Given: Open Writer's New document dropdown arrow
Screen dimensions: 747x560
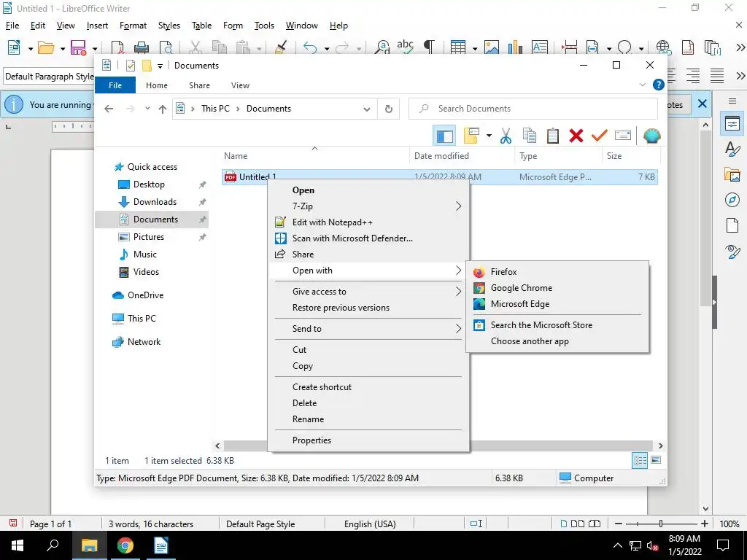Looking at the screenshot, I should point(31,49).
